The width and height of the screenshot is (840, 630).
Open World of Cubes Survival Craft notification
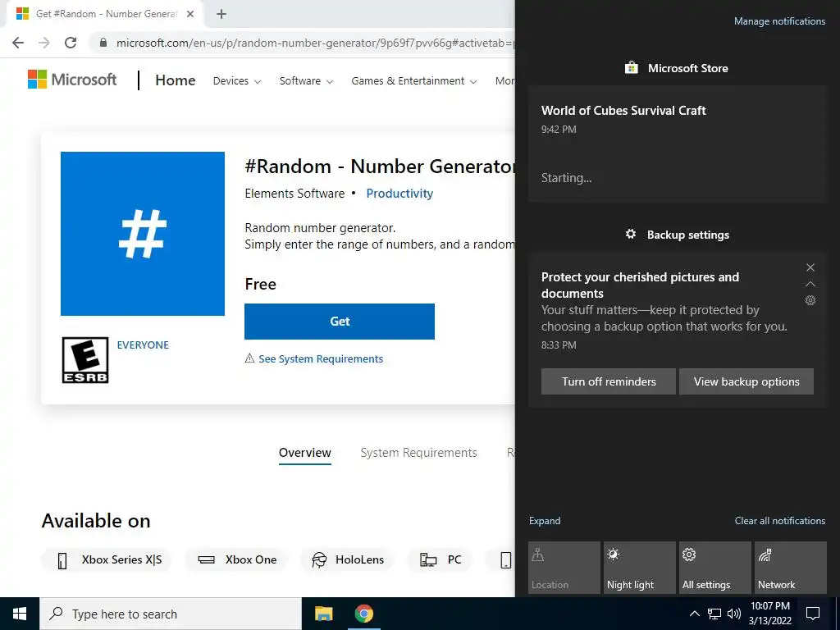click(x=678, y=144)
